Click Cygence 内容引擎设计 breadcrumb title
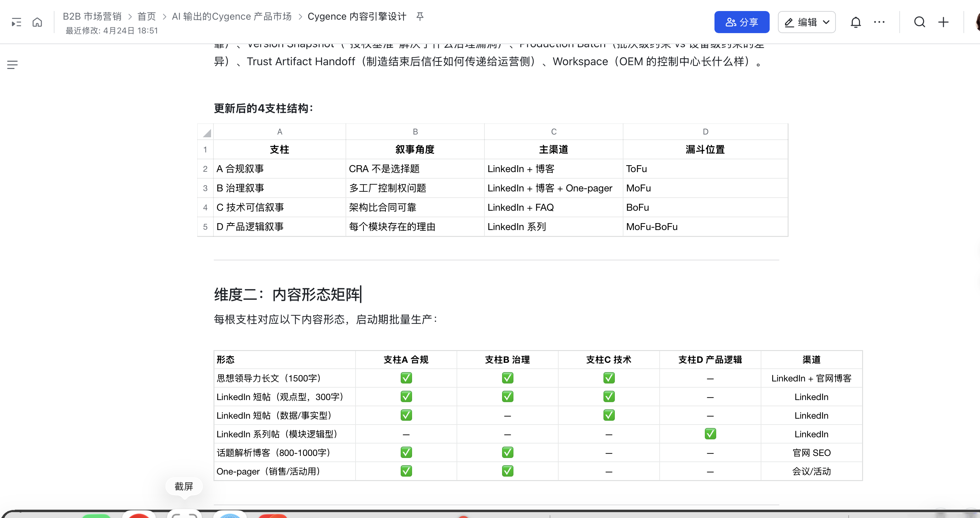The width and height of the screenshot is (980, 518). click(357, 16)
